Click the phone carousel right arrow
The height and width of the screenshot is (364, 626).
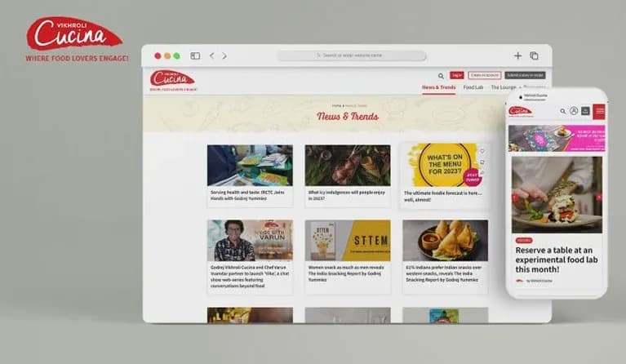(599, 198)
